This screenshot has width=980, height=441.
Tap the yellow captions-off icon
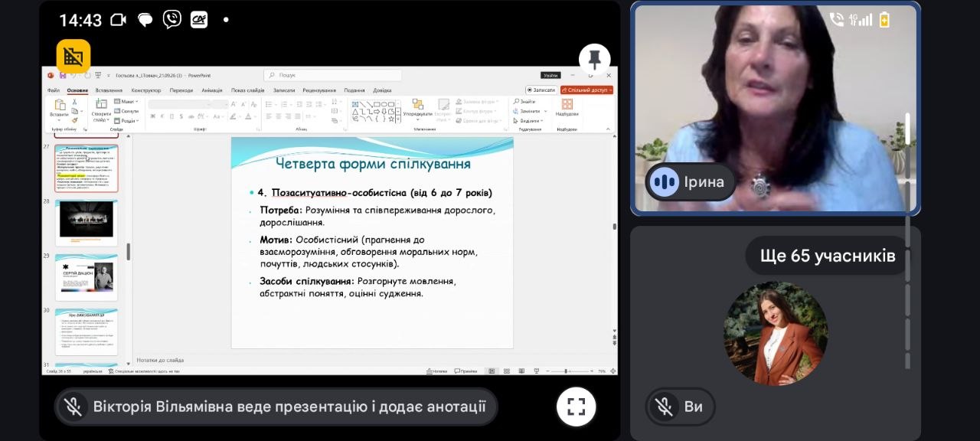(x=73, y=56)
